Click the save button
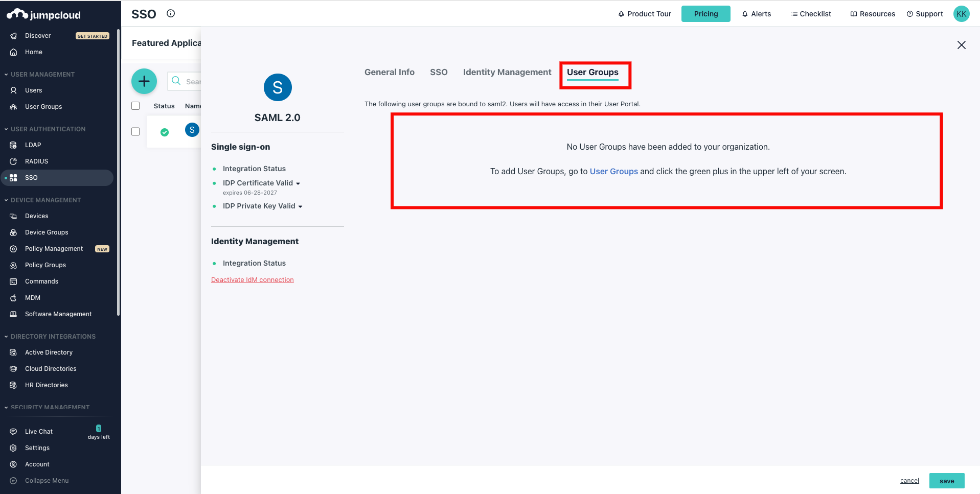 pos(947,481)
